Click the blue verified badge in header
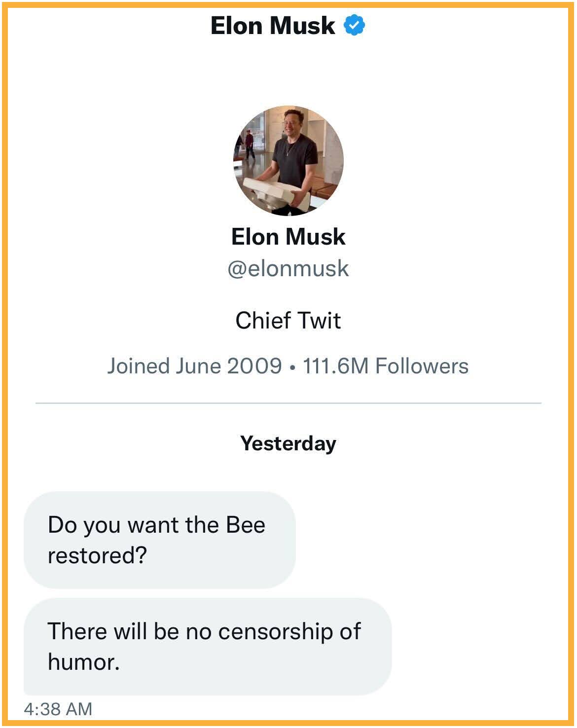The image size is (577, 728). (x=354, y=26)
